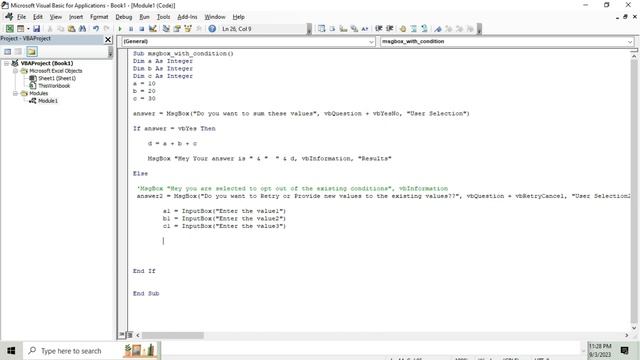This screenshot has height=360, width=640.
Task: Click the Reset (stop) toolbar icon
Action: (x=142, y=29)
